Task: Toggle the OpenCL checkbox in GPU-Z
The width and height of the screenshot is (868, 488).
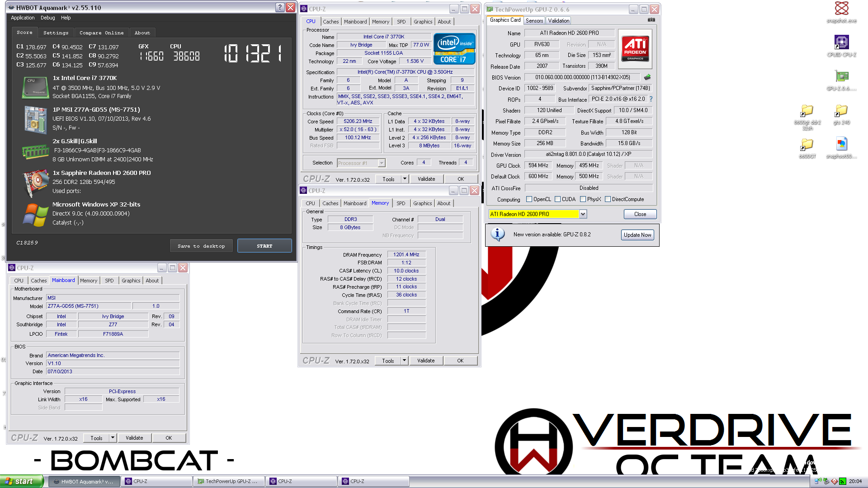Action: coord(529,199)
